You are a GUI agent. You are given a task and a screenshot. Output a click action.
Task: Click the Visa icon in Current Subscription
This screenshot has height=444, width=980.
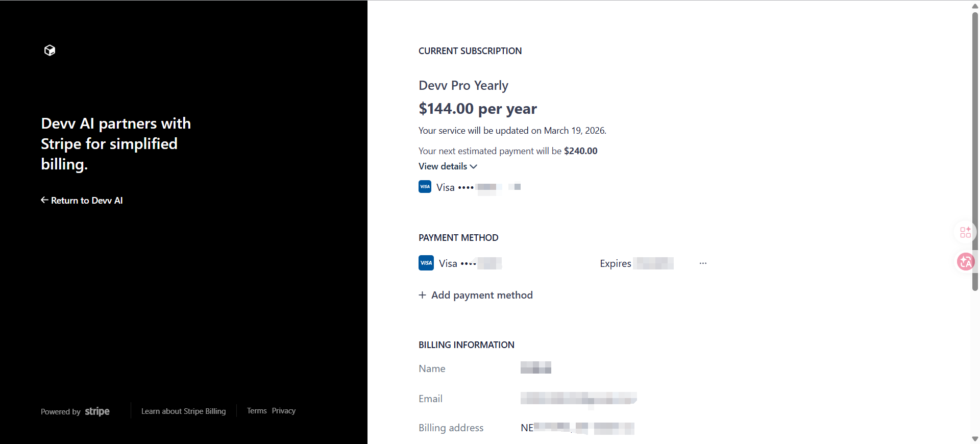[425, 187]
